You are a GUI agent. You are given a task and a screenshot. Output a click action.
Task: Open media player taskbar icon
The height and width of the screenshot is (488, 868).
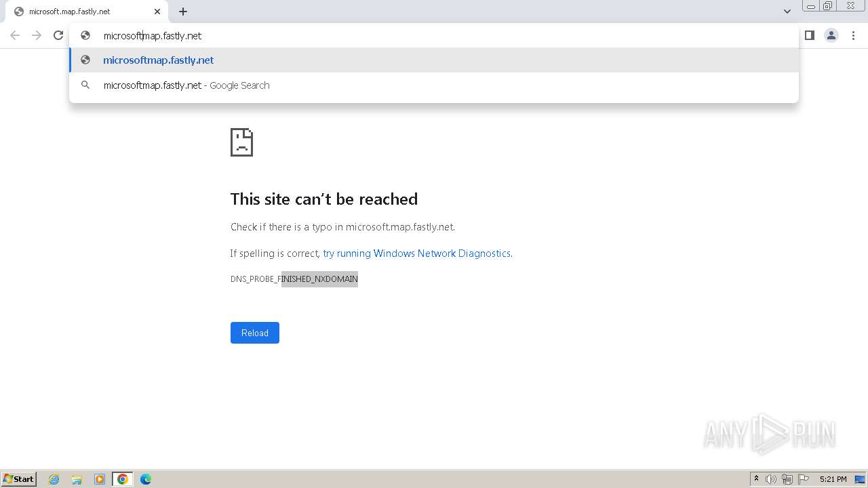tap(100, 479)
